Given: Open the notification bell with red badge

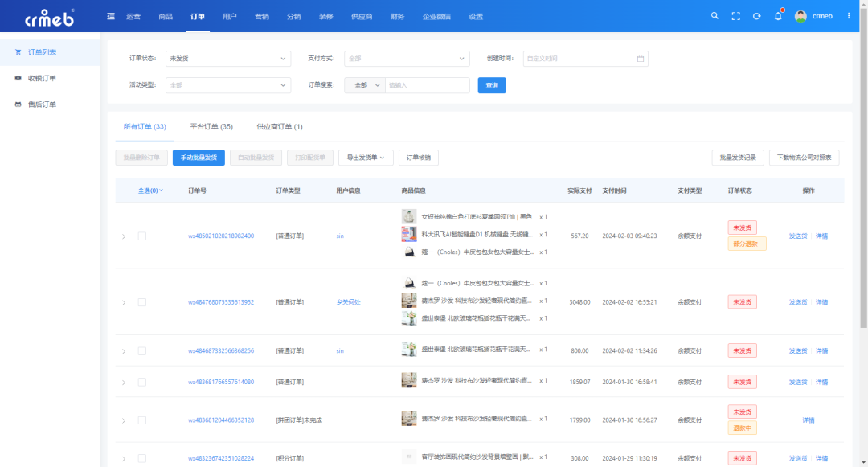Looking at the screenshot, I should pos(777,15).
